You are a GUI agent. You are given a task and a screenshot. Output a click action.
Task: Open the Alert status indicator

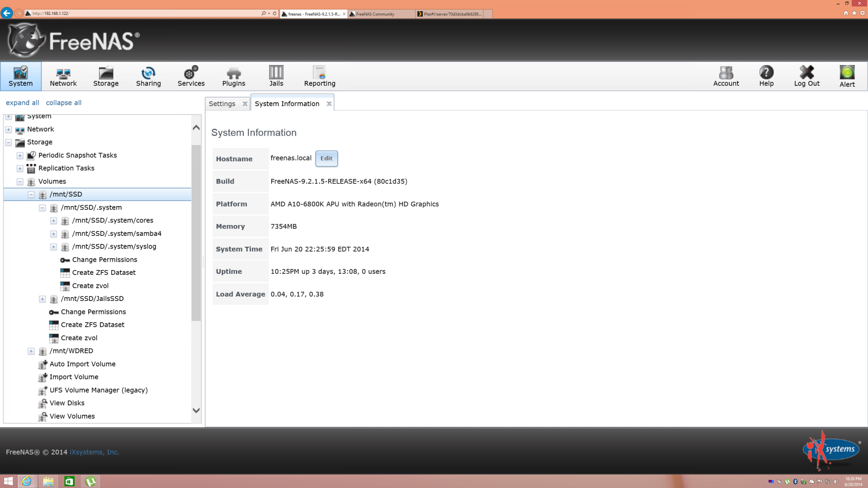(847, 76)
